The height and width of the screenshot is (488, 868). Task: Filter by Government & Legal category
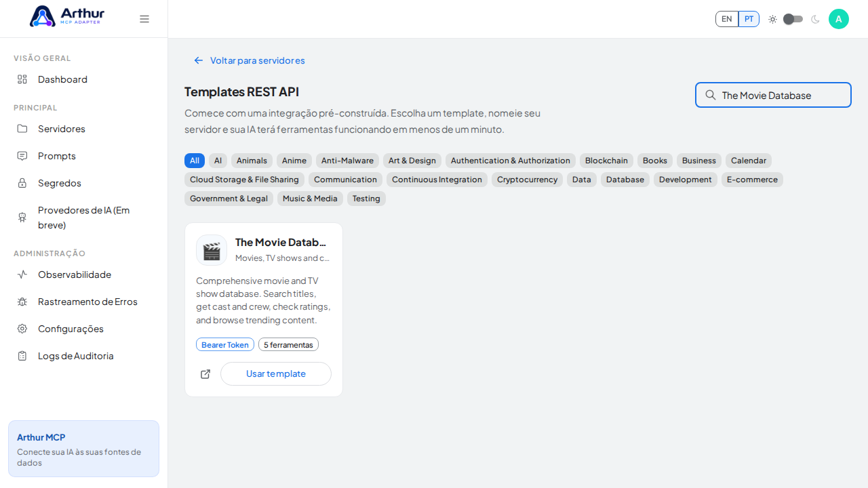pyautogui.click(x=229, y=199)
